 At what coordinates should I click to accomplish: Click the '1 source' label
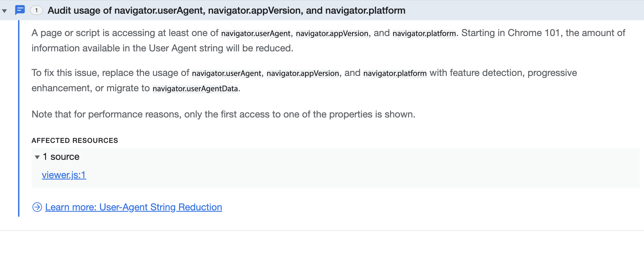61,157
